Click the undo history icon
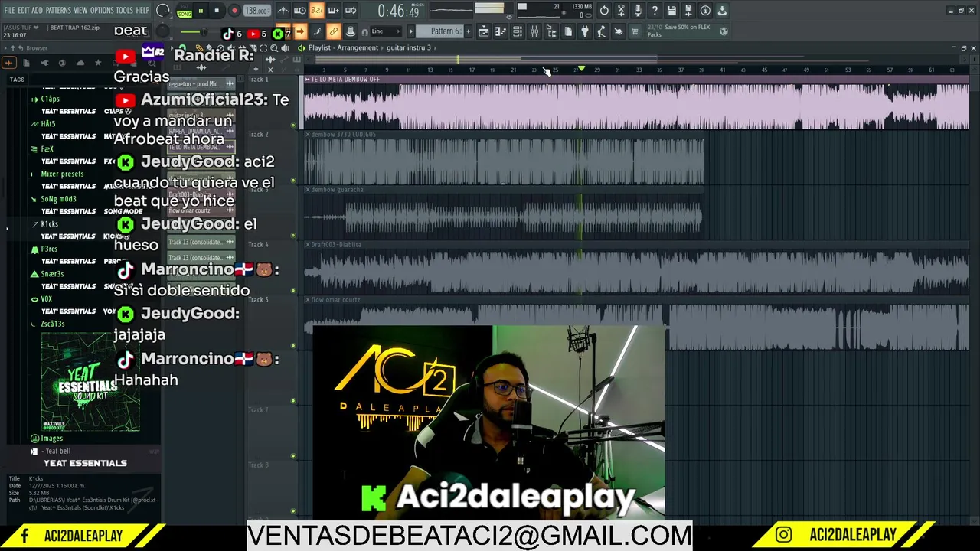 (604, 11)
